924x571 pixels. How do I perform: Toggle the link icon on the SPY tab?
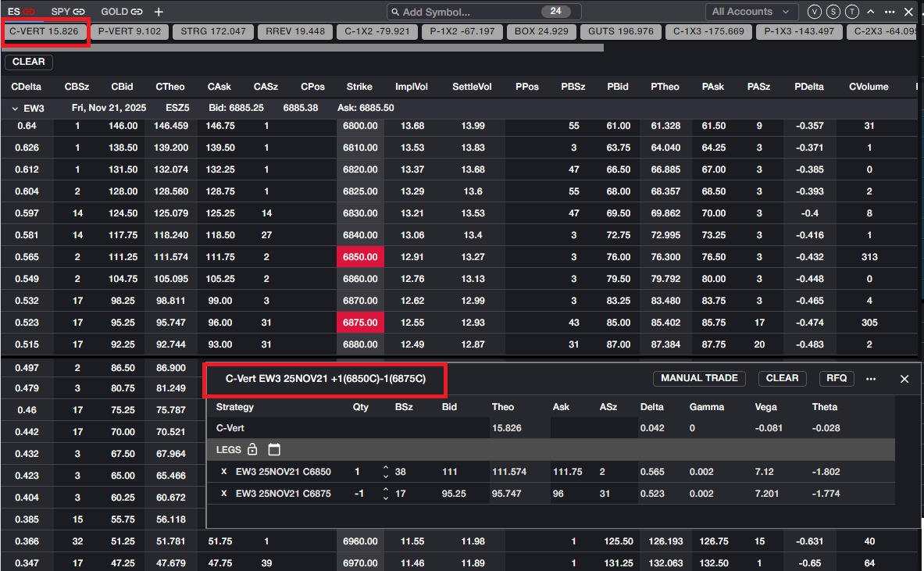(x=79, y=12)
